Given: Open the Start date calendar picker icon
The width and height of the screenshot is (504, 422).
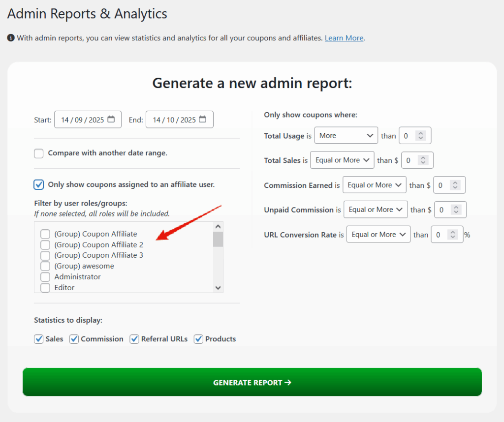Looking at the screenshot, I should [x=111, y=120].
